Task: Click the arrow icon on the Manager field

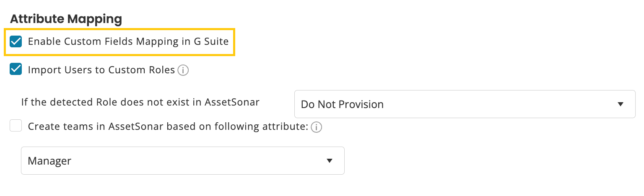Action: (x=330, y=161)
